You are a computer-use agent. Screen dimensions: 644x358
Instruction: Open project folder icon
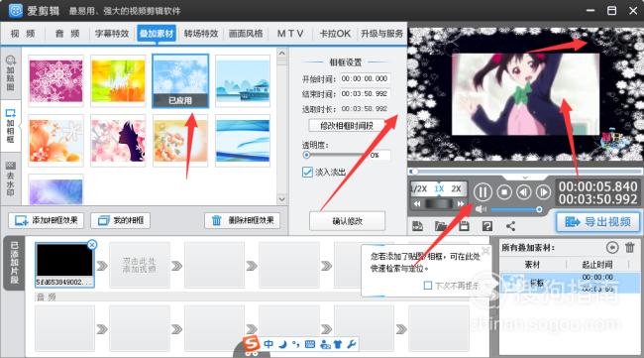pyautogui.click(x=441, y=226)
